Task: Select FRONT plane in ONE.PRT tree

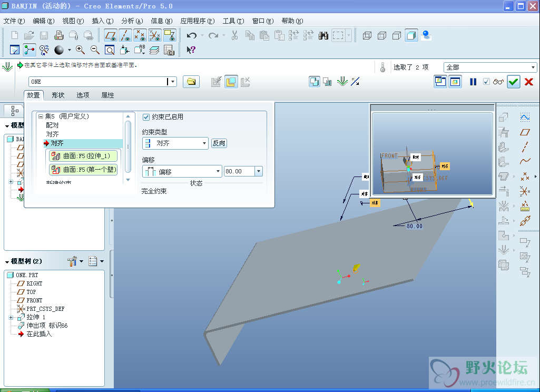Action: pyautogui.click(x=34, y=300)
